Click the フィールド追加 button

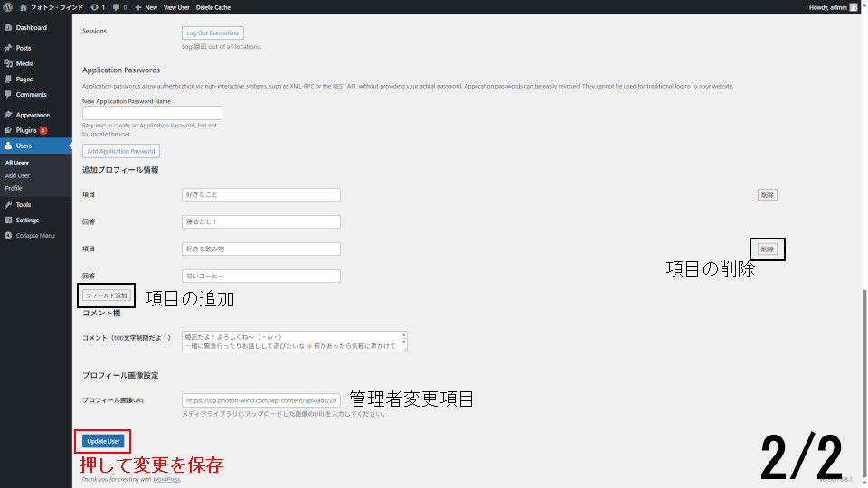(x=107, y=296)
